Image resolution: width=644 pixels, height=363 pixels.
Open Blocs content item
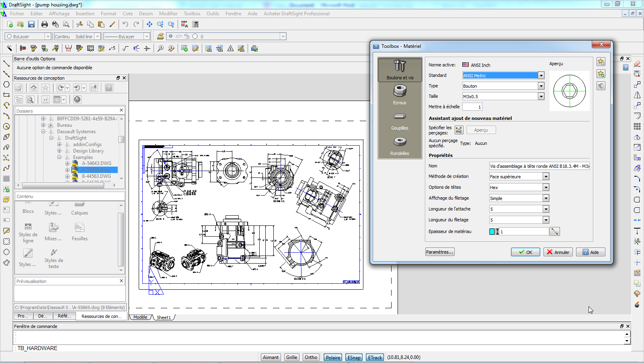point(28,208)
